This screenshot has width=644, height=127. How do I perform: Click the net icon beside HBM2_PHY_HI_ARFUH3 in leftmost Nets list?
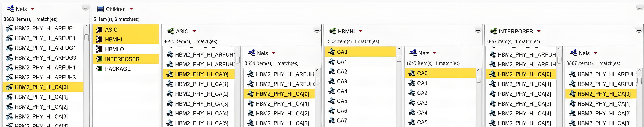(9, 77)
